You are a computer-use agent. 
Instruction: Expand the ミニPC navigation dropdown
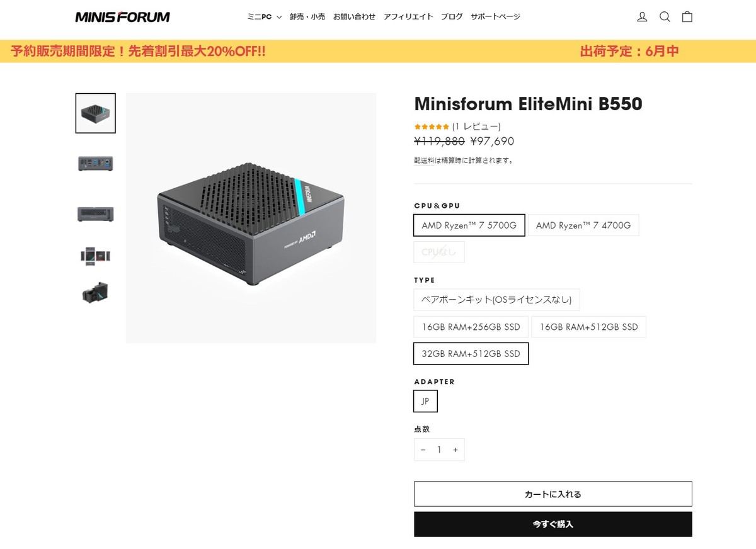tap(262, 17)
